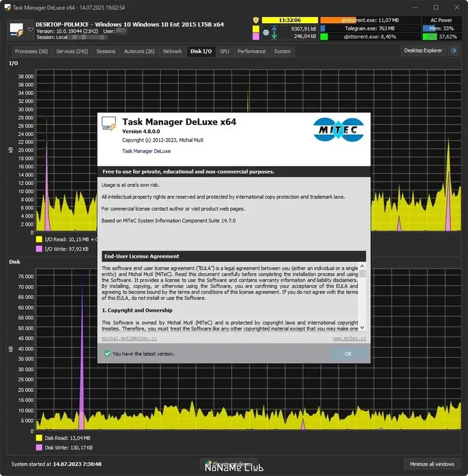Click the green latest-version check icon
The width and height of the screenshot is (468, 476).
point(107,353)
